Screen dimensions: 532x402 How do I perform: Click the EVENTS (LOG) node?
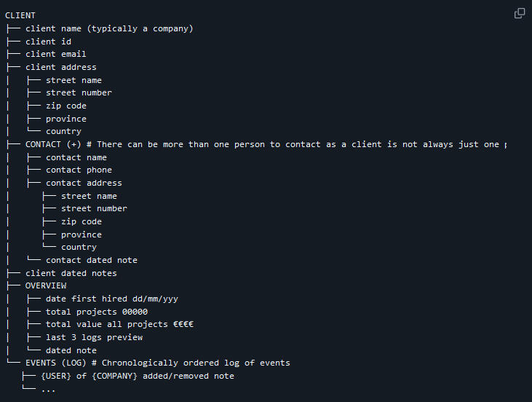56,363
